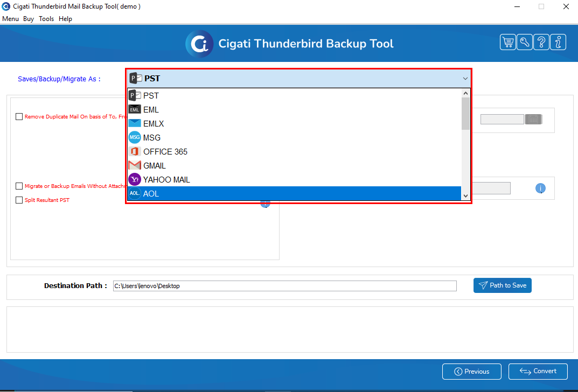578x392 pixels.
Task: Collapse the Saves/Backup/Migrate As dropdown
Action: [465, 79]
